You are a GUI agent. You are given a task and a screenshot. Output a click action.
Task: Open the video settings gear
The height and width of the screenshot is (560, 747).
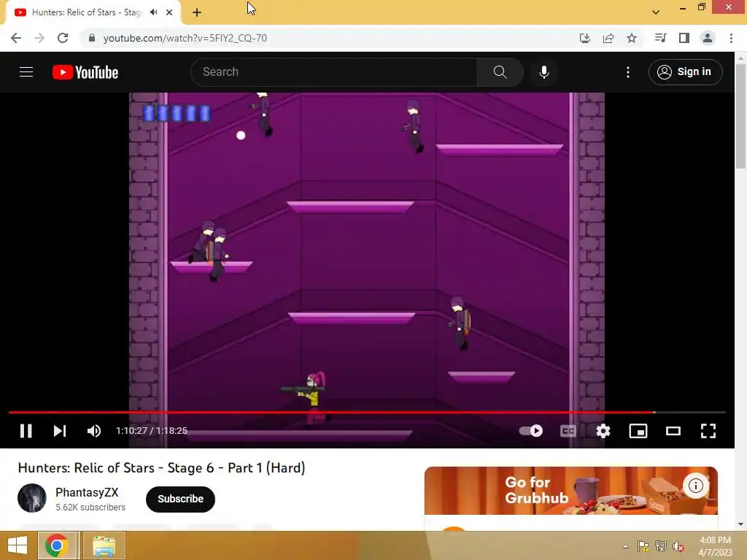[x=603, y=431]
